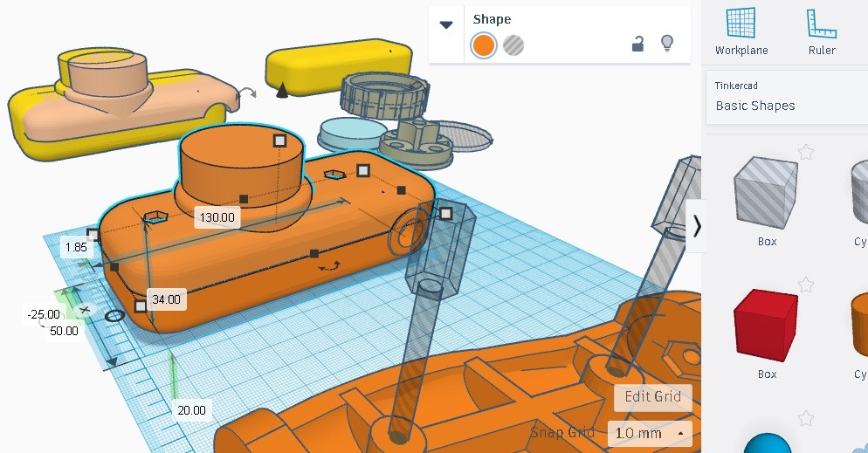Edit the 50.00 dimension value
The image size is (868, 453).
64,331
